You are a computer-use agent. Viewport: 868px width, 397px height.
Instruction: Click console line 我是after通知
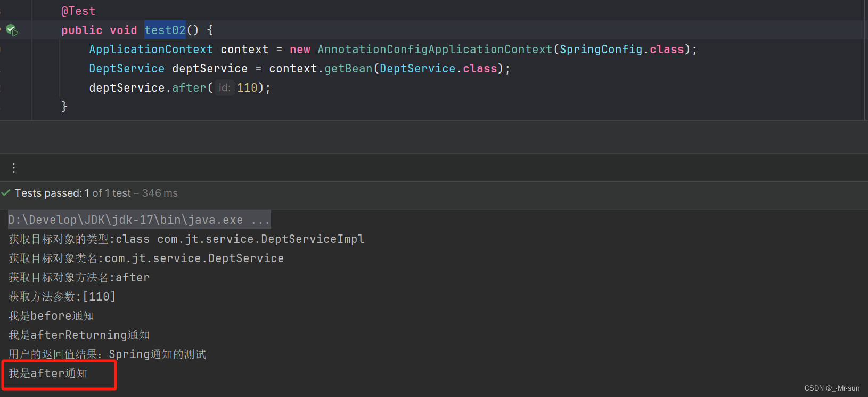pos(48,374)
